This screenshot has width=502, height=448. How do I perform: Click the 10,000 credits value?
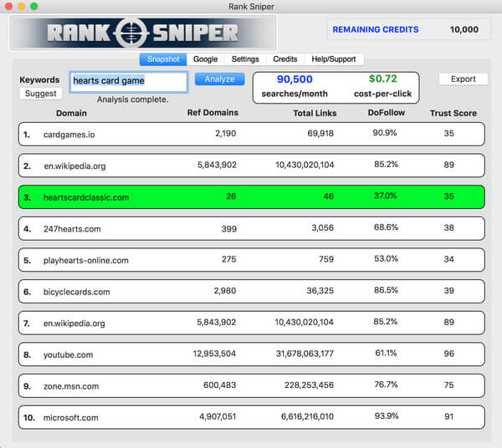464,29
